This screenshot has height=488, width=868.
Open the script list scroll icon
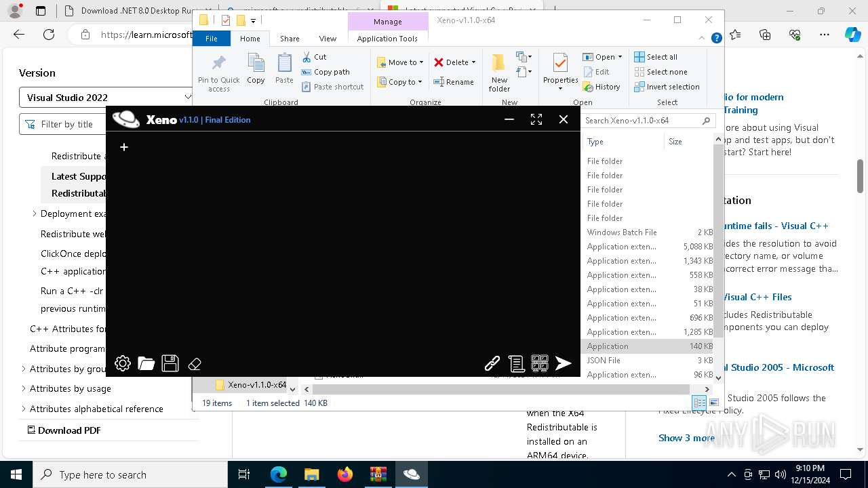point(516,364)
